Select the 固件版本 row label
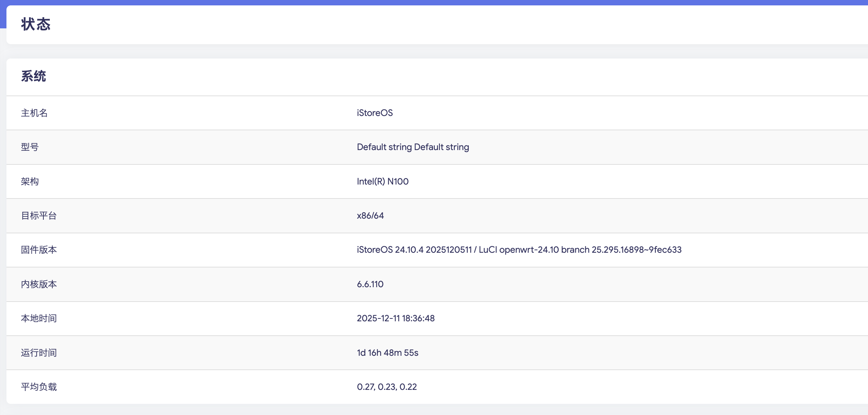868x415 pixels. point(39,250)
